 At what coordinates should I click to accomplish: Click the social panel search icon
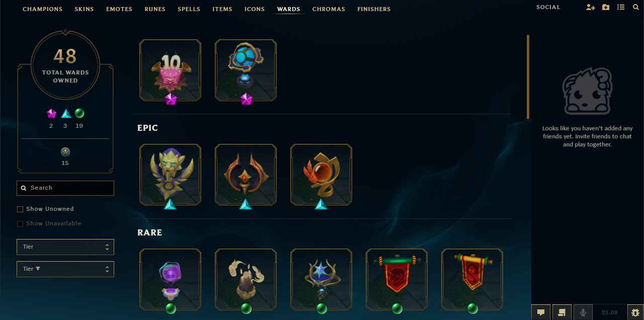point(636,8)
